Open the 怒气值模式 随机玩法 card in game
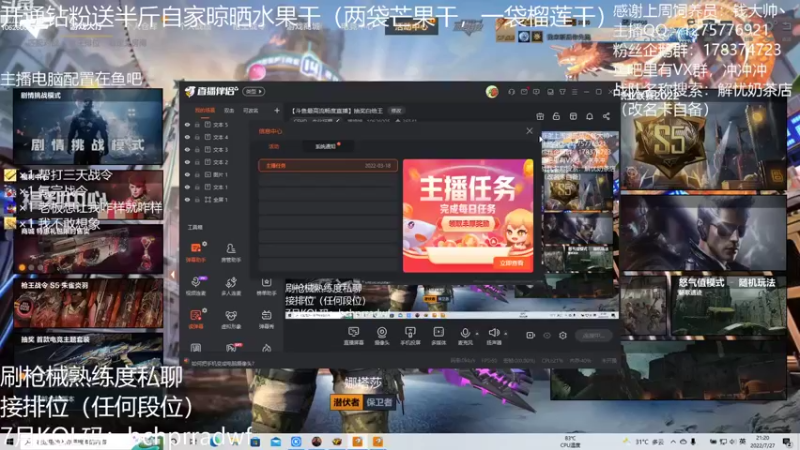The height and width of the screenshot is (450, 800). coord(728,306)
